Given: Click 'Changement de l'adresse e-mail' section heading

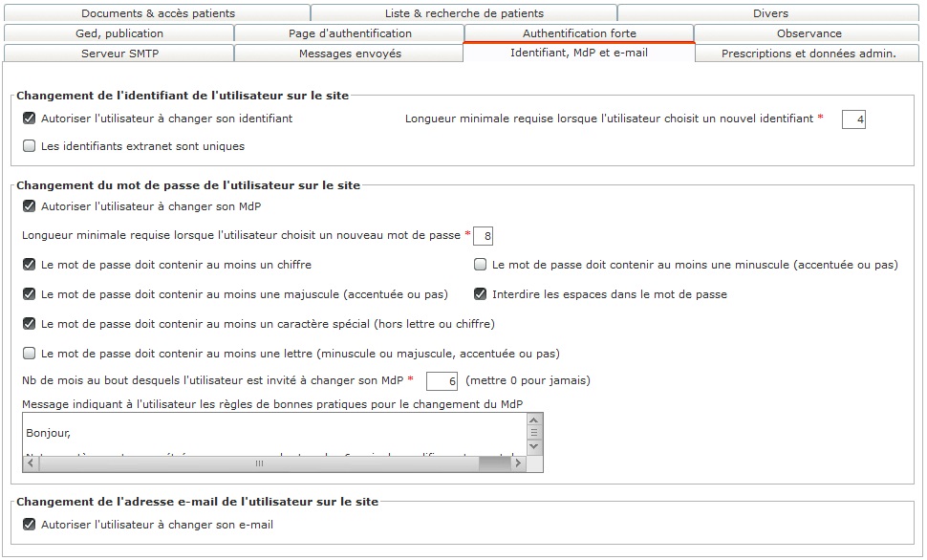Looking at the screenshot, I should (198, 502).
